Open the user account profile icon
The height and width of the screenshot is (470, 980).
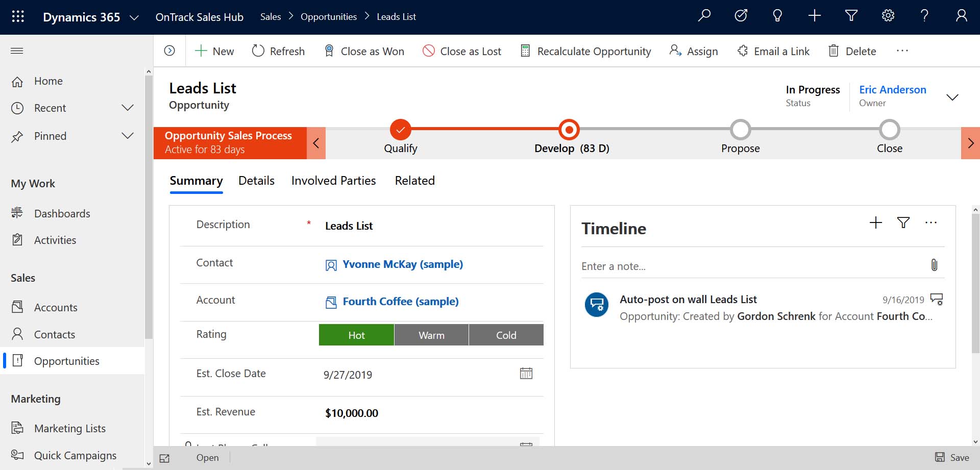click(961, 16)
